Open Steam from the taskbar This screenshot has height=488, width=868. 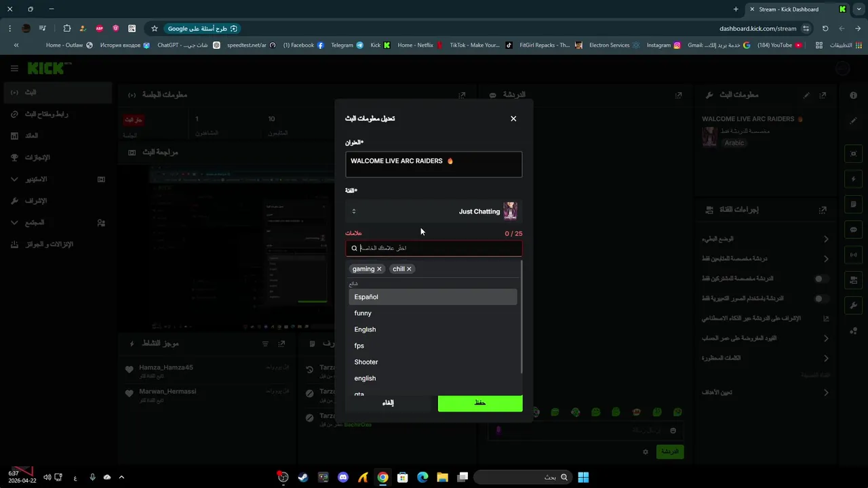[x=303, y=477]
